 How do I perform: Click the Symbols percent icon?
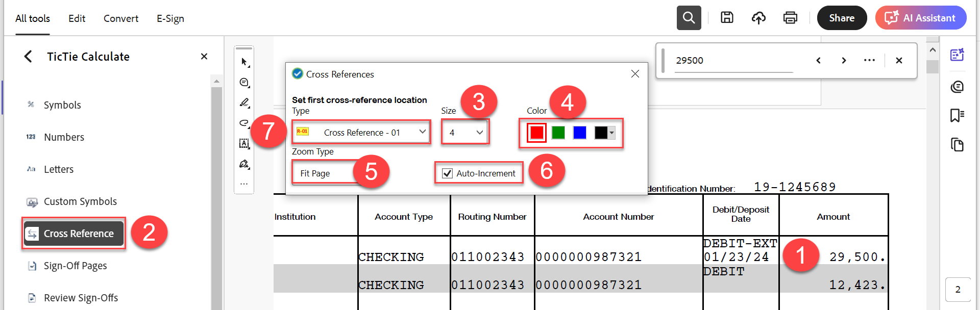tap(31, 105)
